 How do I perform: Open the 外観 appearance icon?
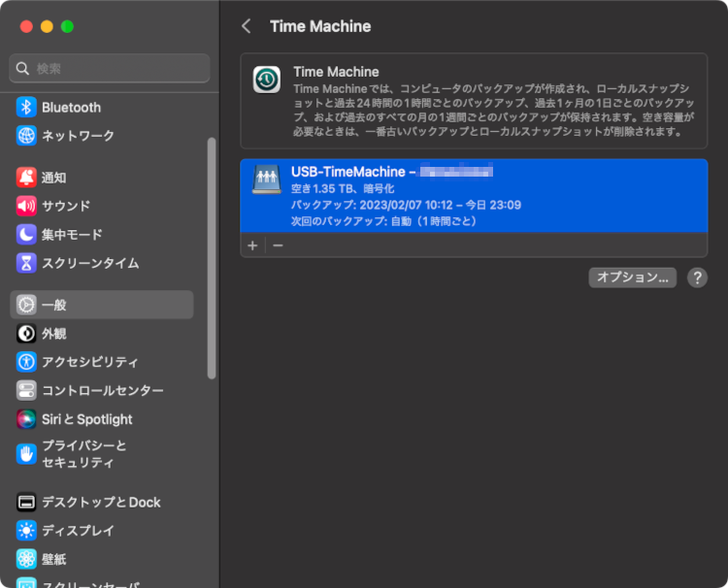[x=26, y=333]
